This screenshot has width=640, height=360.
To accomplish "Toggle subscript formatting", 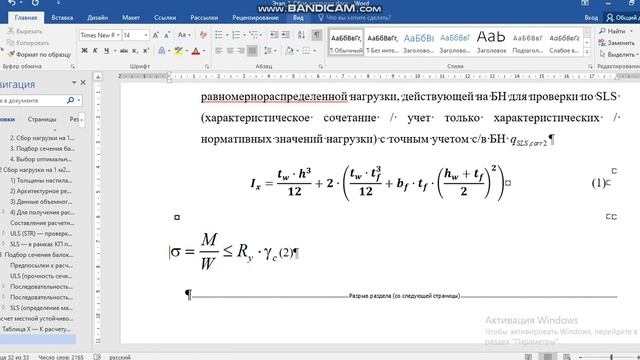I will coord(135,51).
